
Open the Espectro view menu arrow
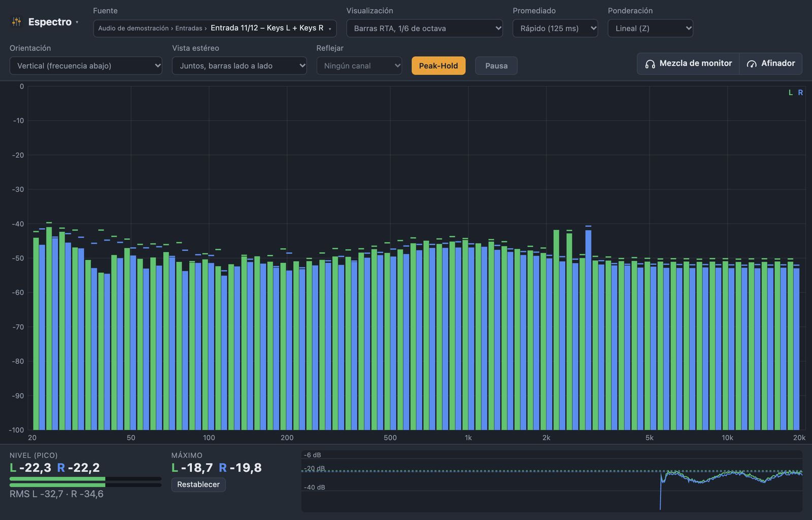tap(77, 22)
